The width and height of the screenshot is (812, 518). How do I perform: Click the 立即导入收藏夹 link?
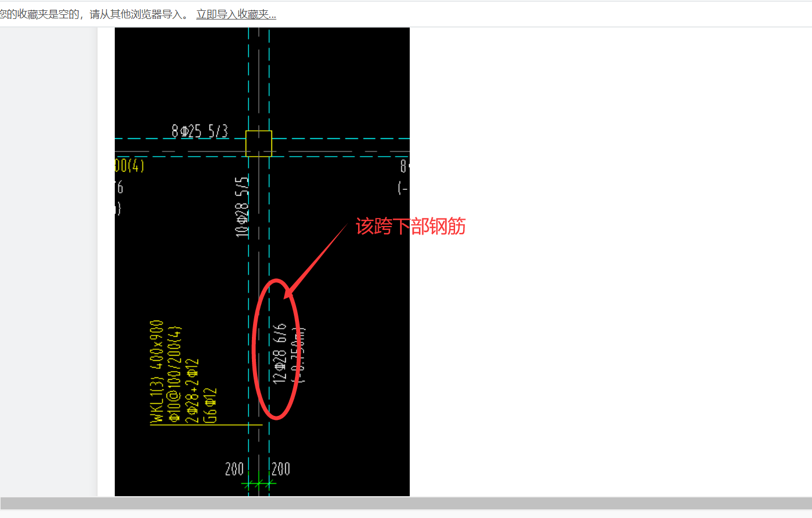tap(236, 14)
